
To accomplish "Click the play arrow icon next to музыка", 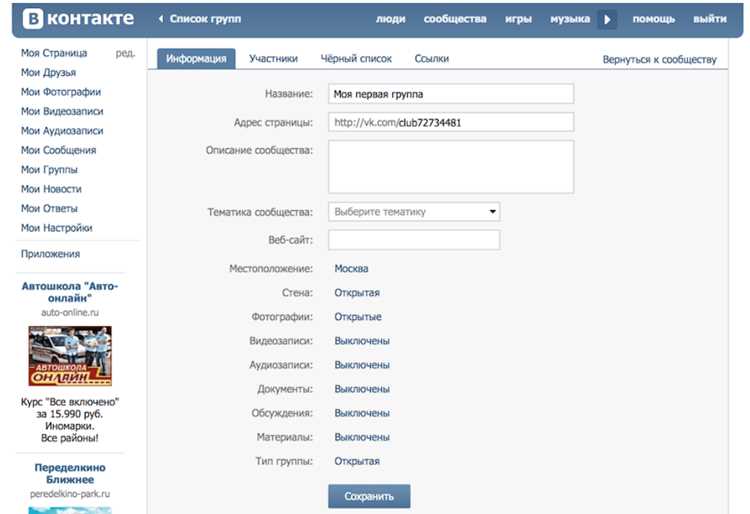I will [x=607, y=20].
